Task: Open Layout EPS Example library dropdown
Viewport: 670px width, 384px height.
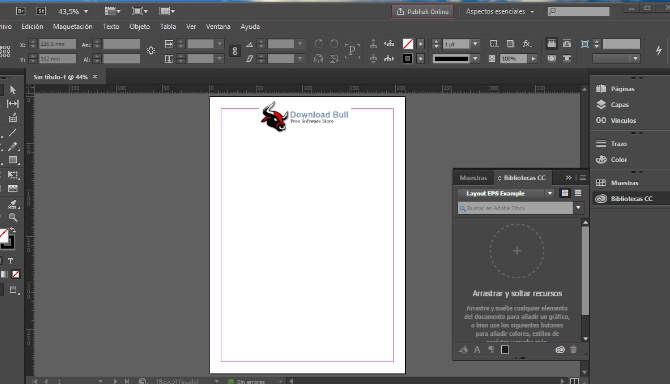Action: pyautogui.click(x=506, y=193)
